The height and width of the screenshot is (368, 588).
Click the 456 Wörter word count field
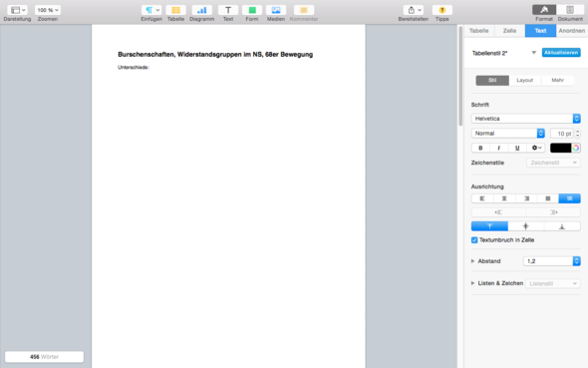click(x=44, y=357)
